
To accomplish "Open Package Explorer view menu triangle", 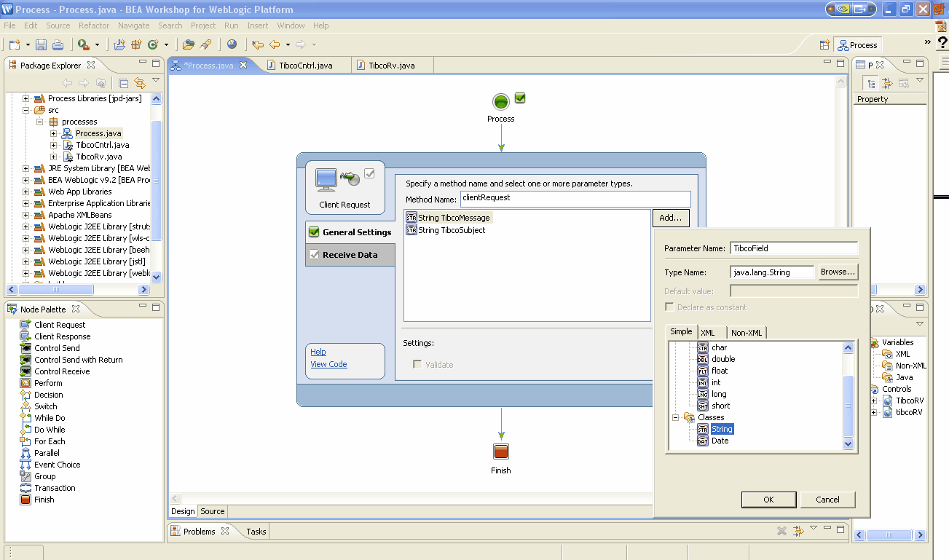I will pyautogui.click(x=156, y=81).
